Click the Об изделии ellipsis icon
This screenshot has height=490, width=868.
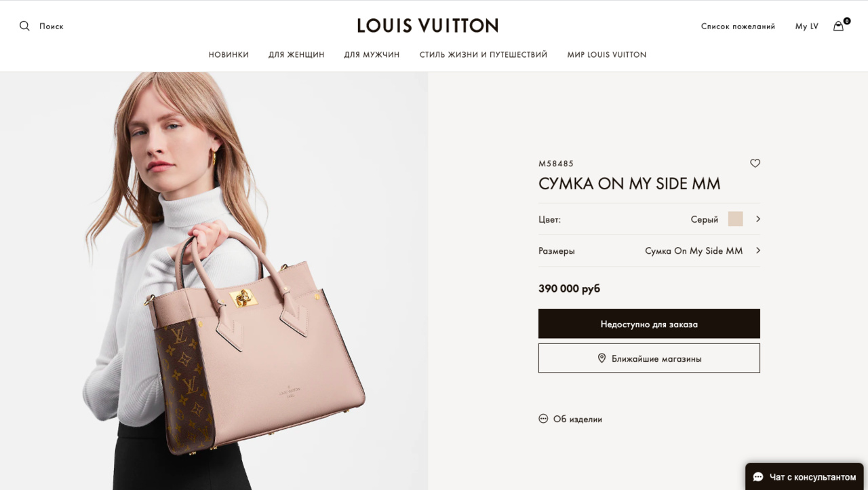pyautogui.click(x=543, y=419)
